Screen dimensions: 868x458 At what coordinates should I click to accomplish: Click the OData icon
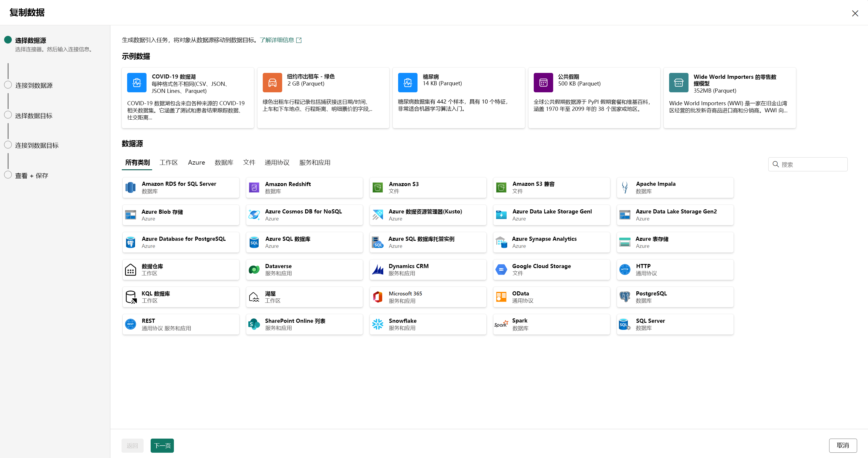501,297
